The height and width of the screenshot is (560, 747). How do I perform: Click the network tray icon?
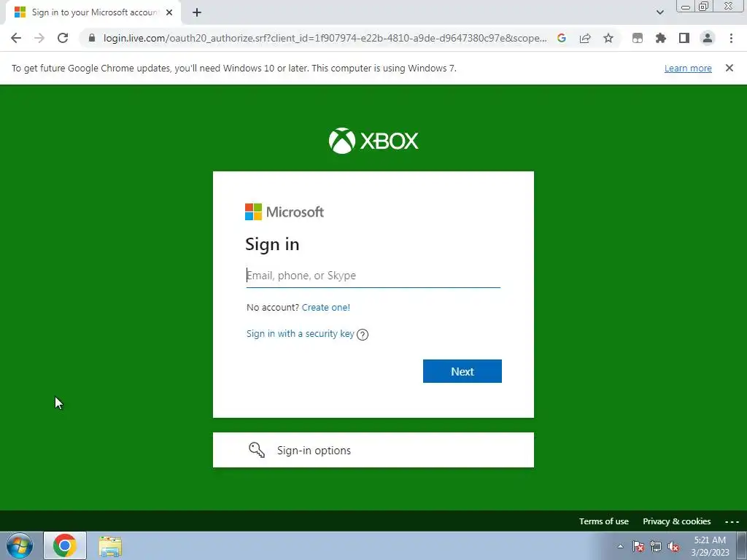(x=656, y=547)
